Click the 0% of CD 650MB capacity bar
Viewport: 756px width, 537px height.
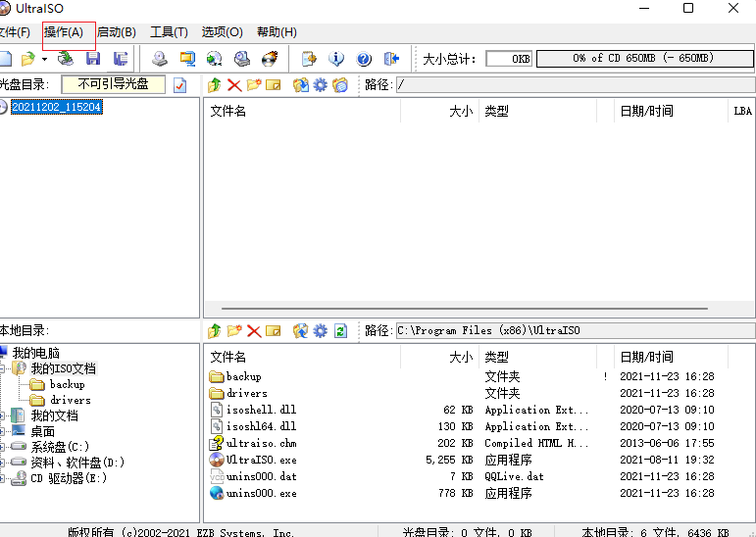[644, 59]
